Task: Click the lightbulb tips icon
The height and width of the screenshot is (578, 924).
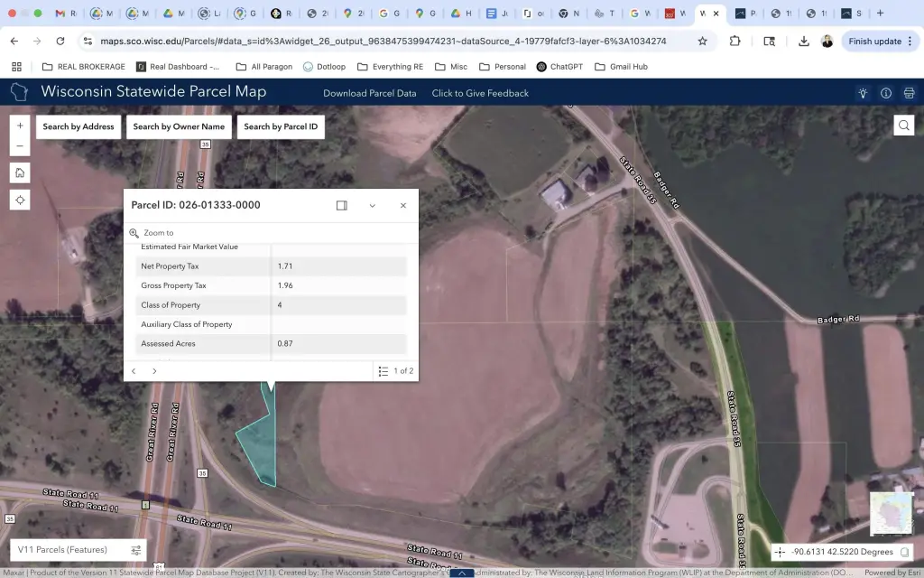Action: (863, 93)
